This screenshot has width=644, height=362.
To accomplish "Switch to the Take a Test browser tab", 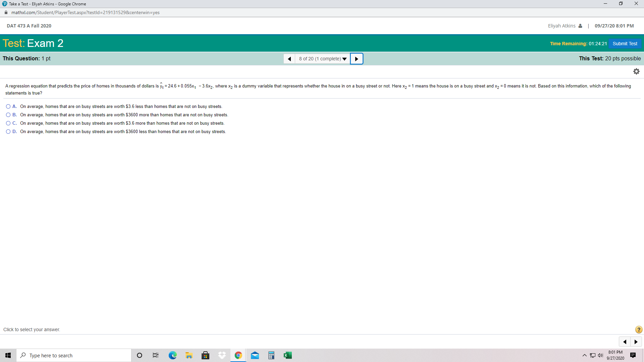I will pyautogui.click(x=44, y=4).
